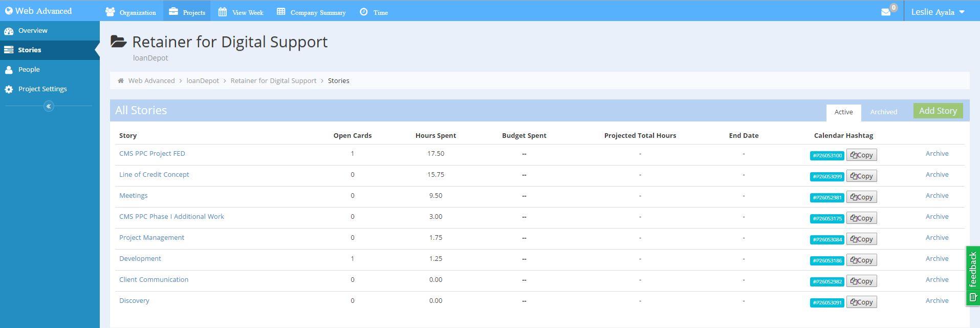Collapse the sidebar with double-chevron icon

[x=49, y=106]
